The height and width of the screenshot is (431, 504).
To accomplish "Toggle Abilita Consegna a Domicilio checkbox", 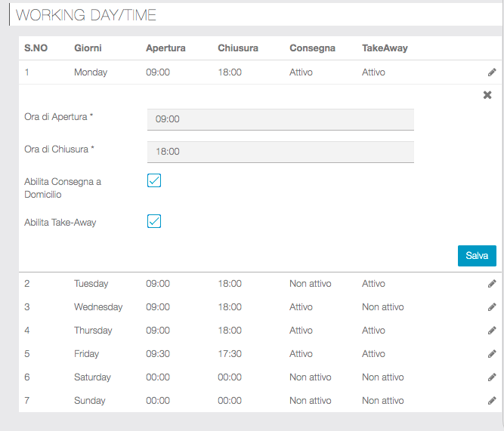I will pyautogui.click(x=154, y=181).
